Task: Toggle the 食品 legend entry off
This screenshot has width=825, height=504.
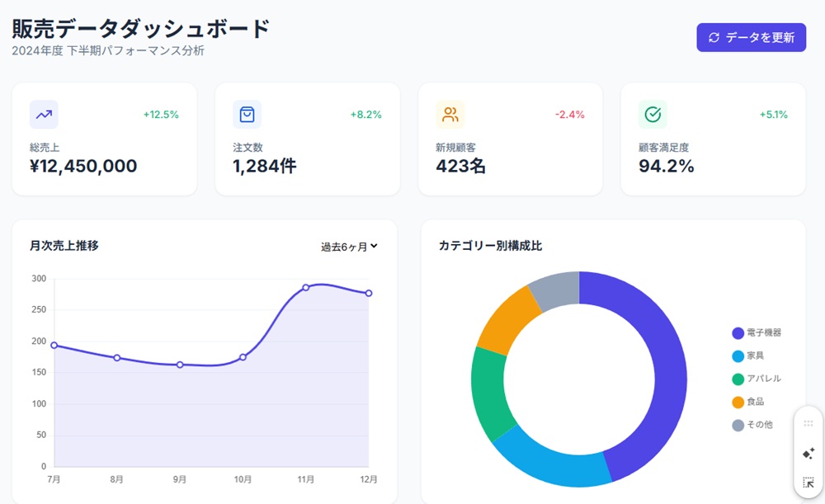Action: pos(753,402)
